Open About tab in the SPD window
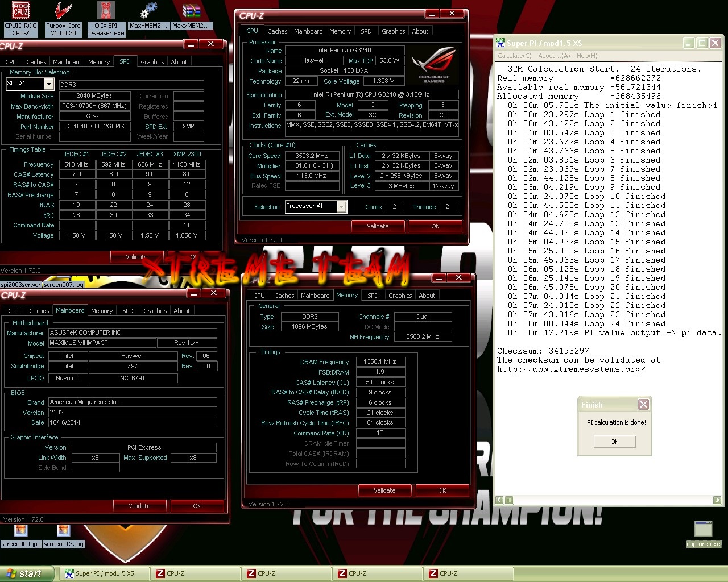Viewport: 728px width, 582px height. point(179,62)
